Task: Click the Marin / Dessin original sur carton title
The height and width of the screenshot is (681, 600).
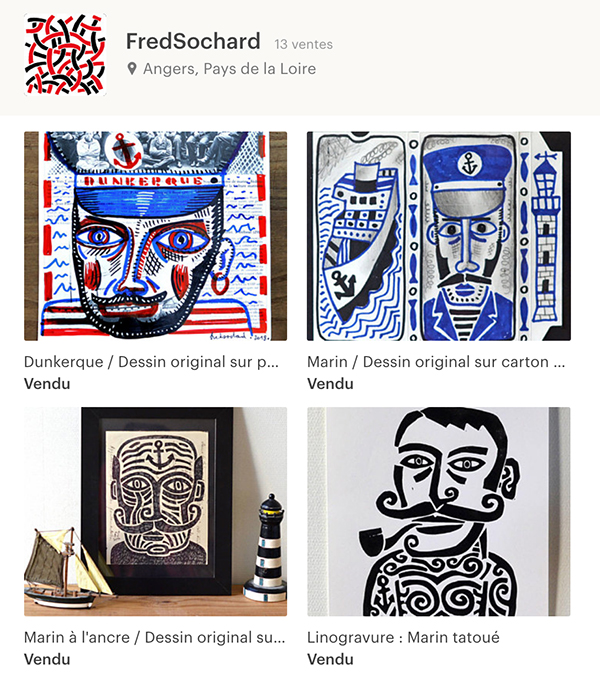Action: click(x=436, y=362)
